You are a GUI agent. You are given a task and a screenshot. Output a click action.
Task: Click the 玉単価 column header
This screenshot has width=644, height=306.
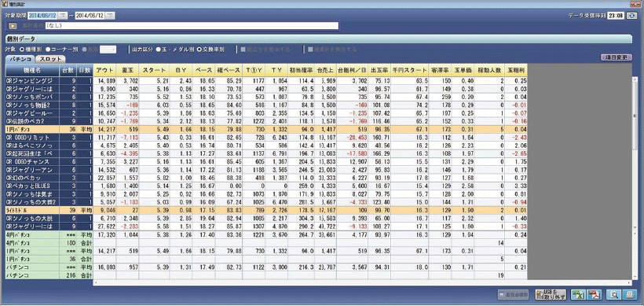[463, 70]
